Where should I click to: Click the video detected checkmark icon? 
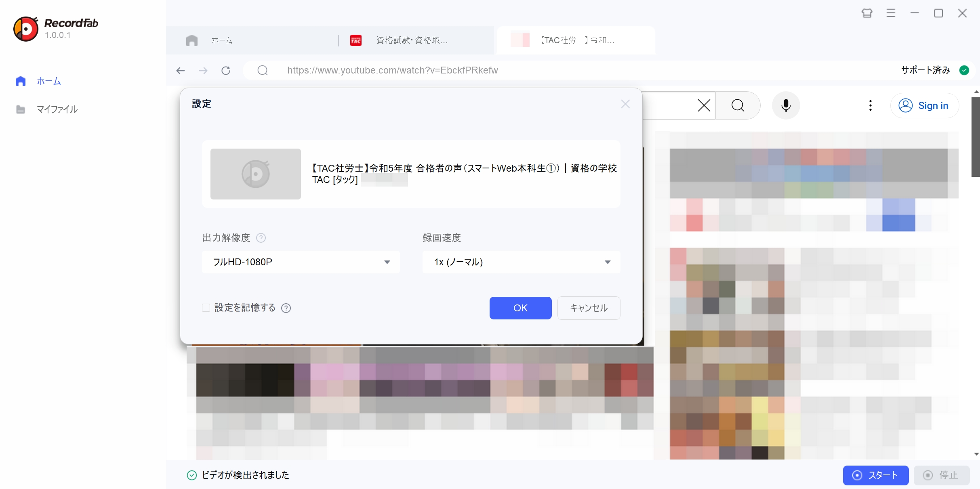[192, 475]
